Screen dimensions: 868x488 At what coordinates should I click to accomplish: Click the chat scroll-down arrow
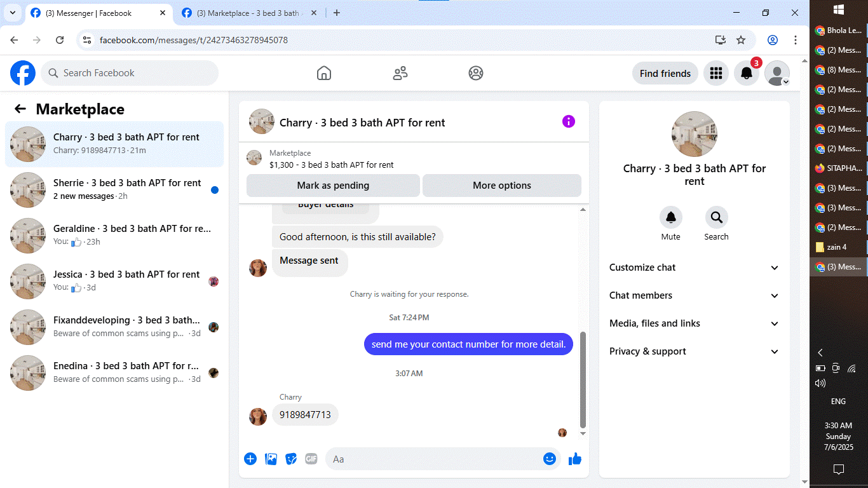(x=583, y=433)
